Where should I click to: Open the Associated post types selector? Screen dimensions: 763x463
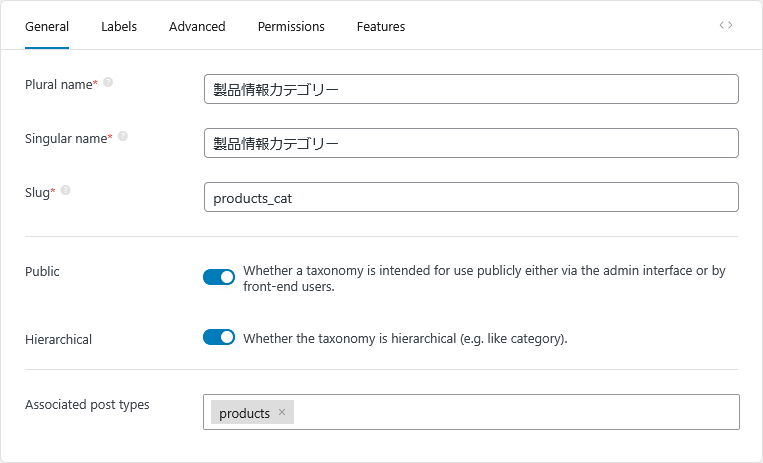pyautogui.click(x=515, y=412)
